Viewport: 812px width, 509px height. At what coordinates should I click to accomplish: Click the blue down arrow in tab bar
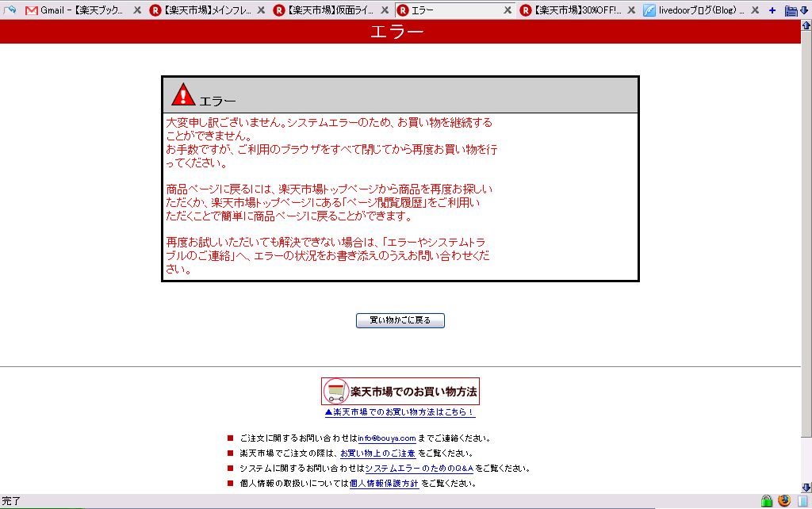tap(804, 10)
